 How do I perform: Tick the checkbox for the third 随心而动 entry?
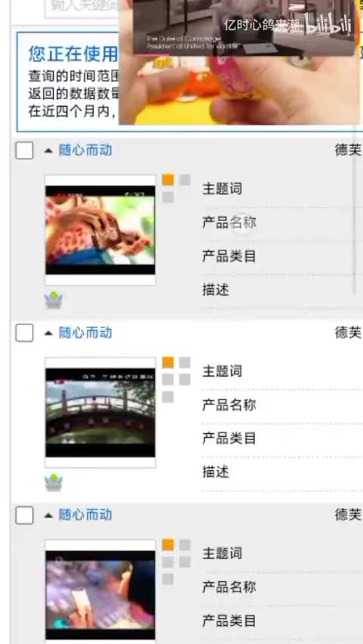pyautogui.click(x=24, y=515)
